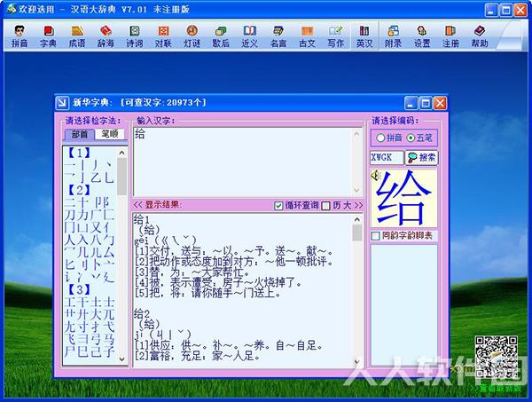Open the 帮助 help tool
This screenshot has width=532, height=402.
[480, 36]
